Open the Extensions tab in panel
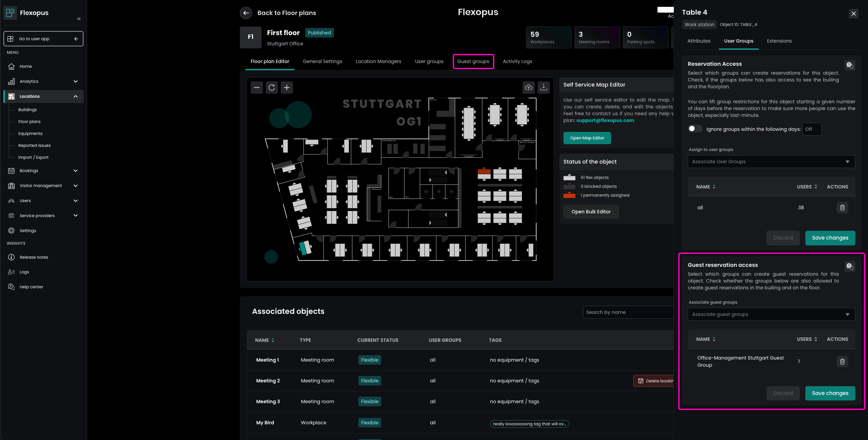The height and width of the screenshot is (440, 868). point(779,41)
